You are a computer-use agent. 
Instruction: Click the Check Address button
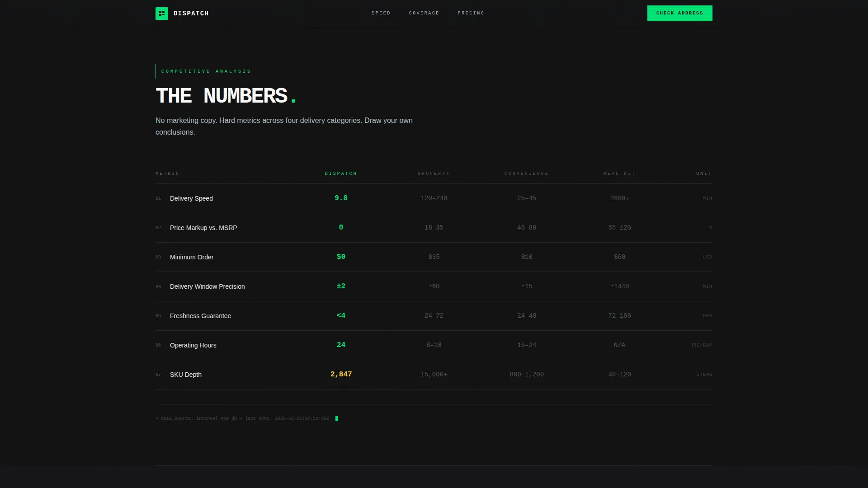tap(679, 13)
